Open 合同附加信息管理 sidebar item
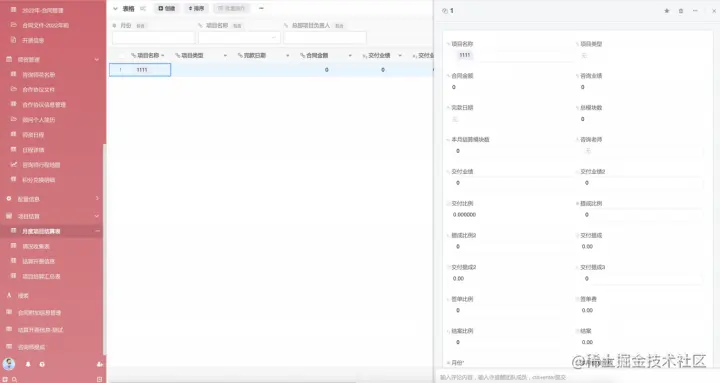Image resolution: width=720 pixels, height=383 pixels. point(39,313)
